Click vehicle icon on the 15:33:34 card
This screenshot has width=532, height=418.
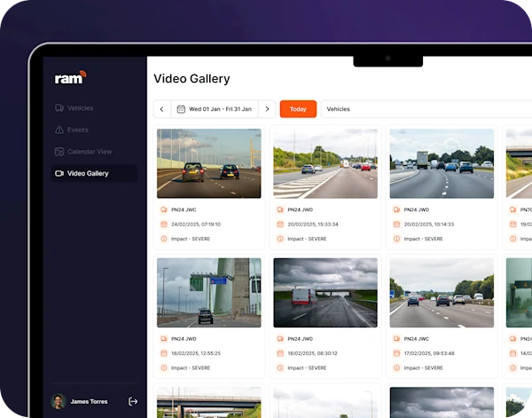click(280, 209)
